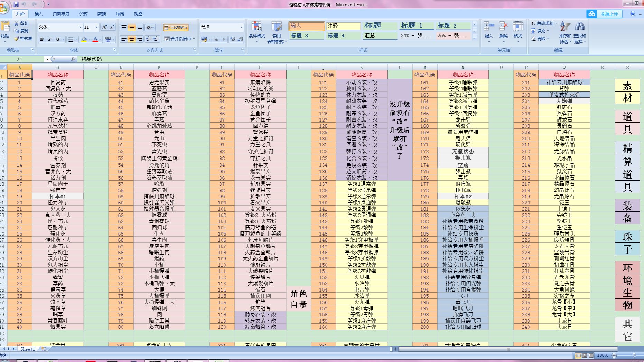Expand the cell styles gallery more arrow
Viewport: 644px width, 362px height.
click(475, 38)
